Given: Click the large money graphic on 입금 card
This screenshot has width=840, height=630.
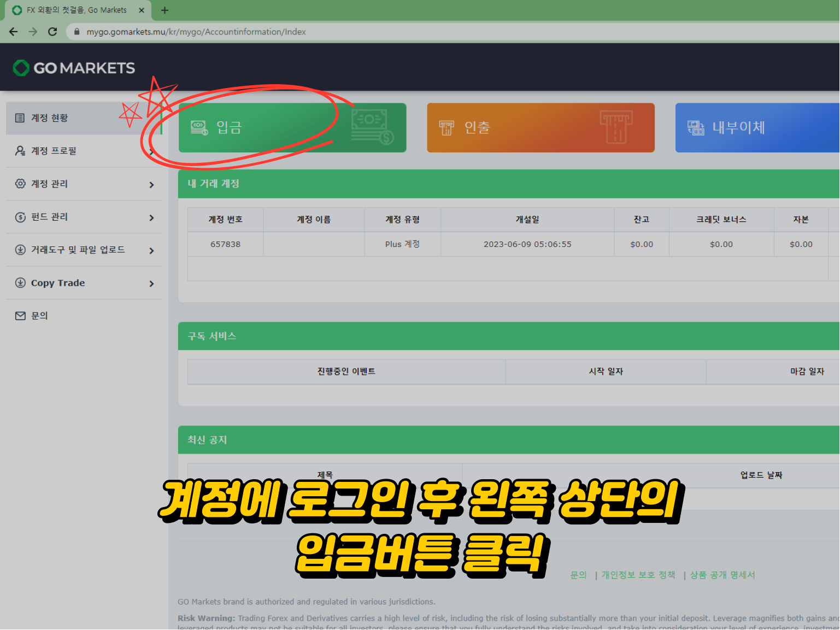Looking at the screenshot, I should [x=372, y=127].
